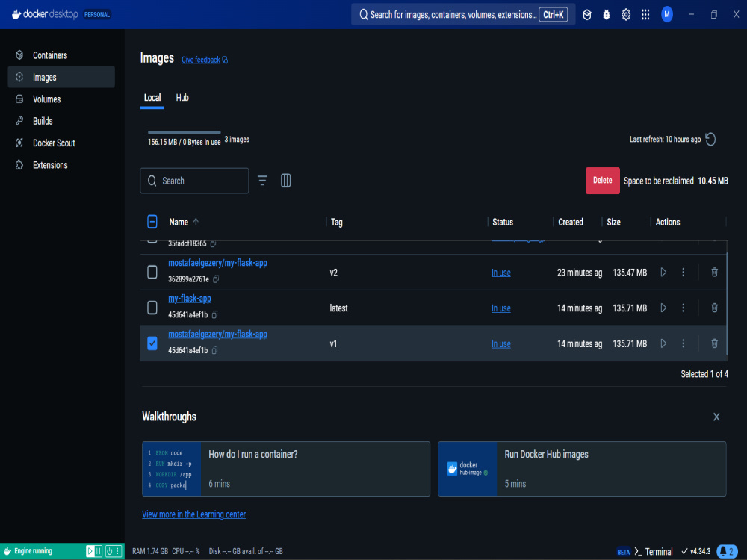Focus the images Search field
Screen dimensions: 747x560
coord(194,181)
